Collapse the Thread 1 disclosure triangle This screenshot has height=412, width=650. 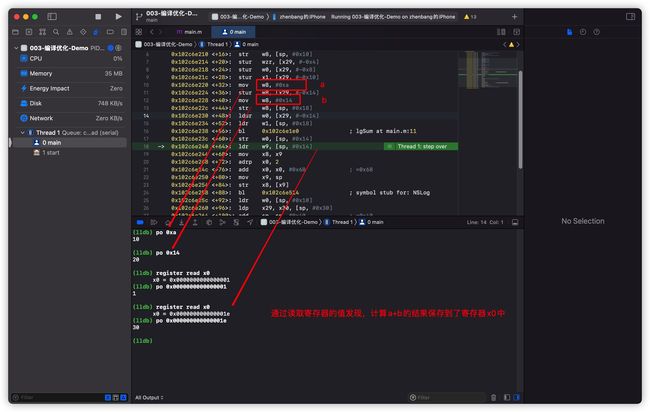point(22,133)
